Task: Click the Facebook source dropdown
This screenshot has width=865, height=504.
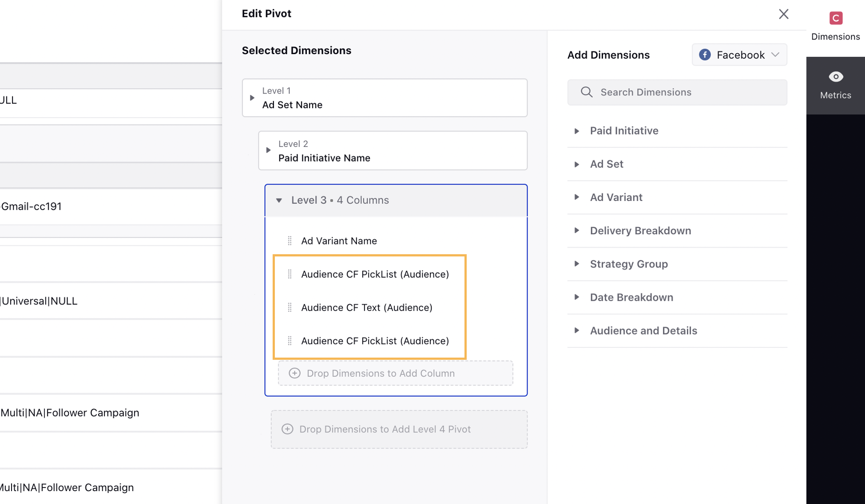Action: pyautogui.click(x=739, y=55)
